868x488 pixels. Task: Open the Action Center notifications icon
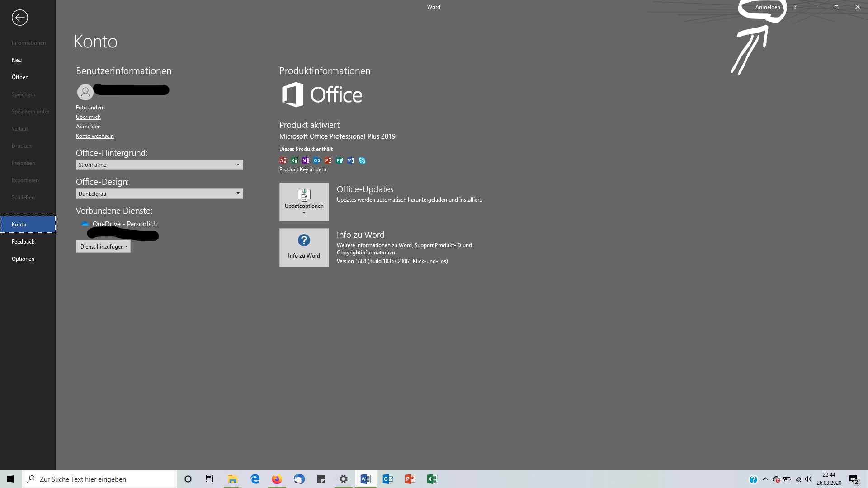(x=854, y=479)
